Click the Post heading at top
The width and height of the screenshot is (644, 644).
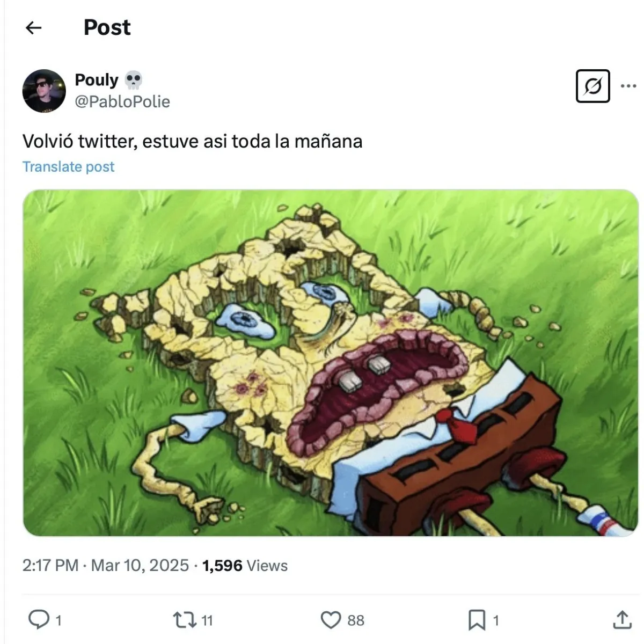107,27
